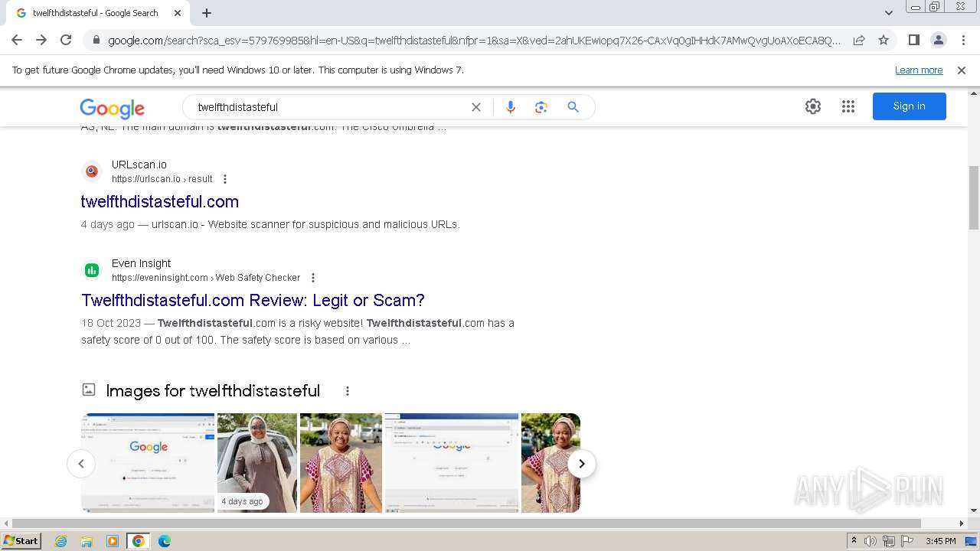Go back to previous page
Viewport: 980px width, 551px height.
coord(17,40)
